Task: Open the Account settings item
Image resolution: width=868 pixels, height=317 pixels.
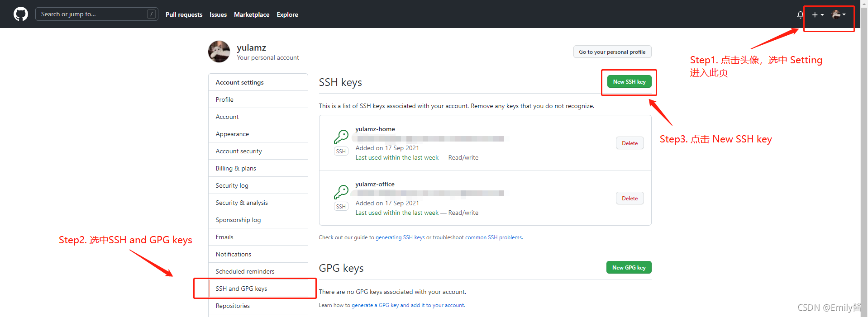Action: coord(258,117)
